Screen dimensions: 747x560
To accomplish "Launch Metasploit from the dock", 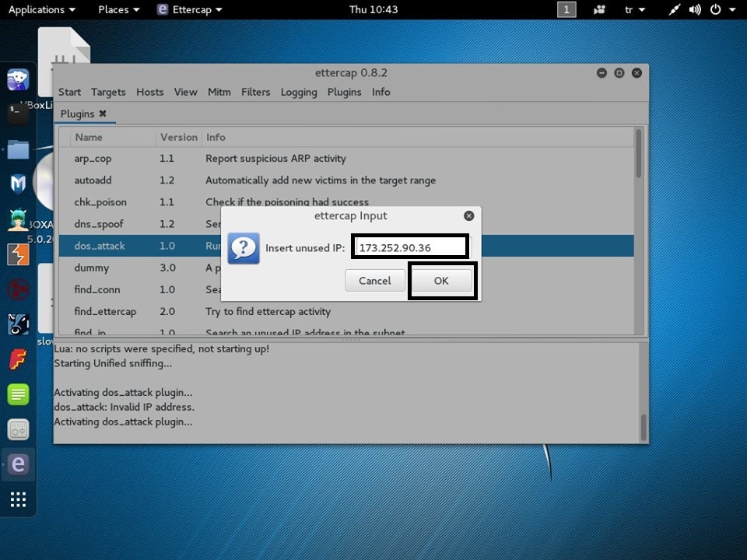I will (18, 184).
